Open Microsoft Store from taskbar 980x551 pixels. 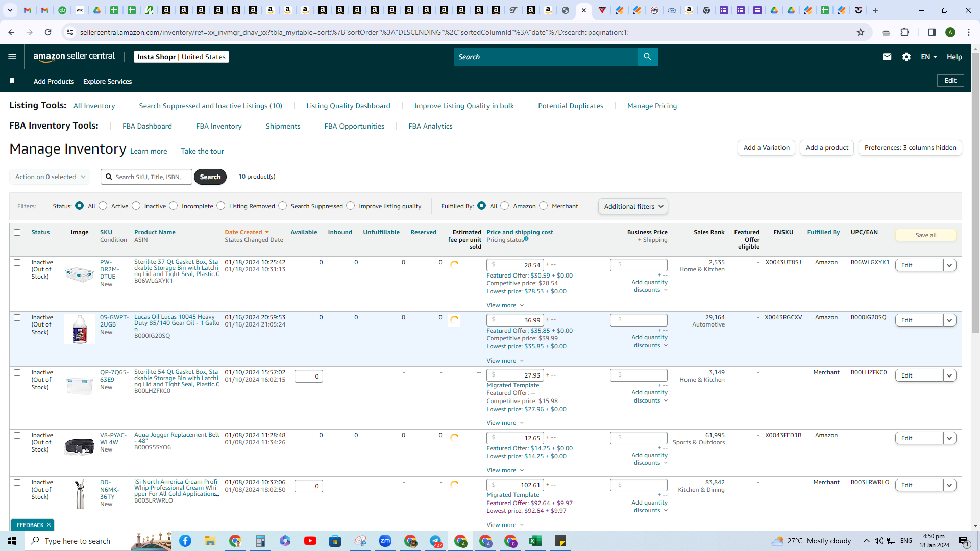click(x=335, y=541)
